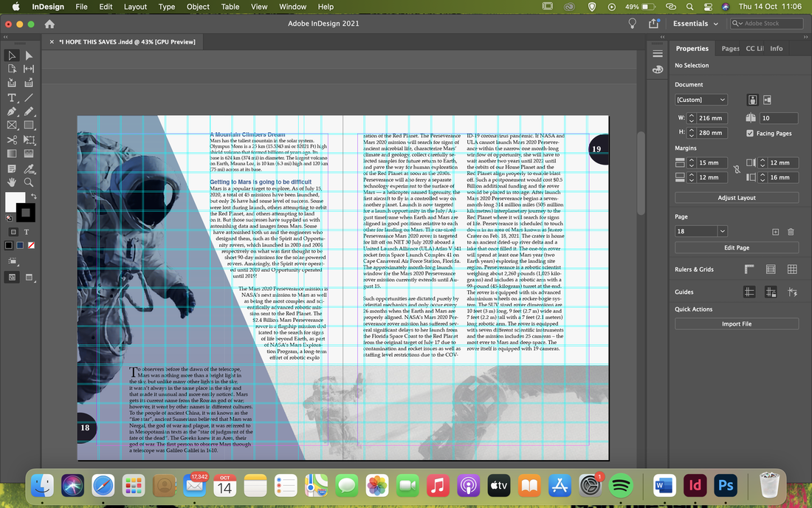Click the Fill color swatch

point(15,201)
